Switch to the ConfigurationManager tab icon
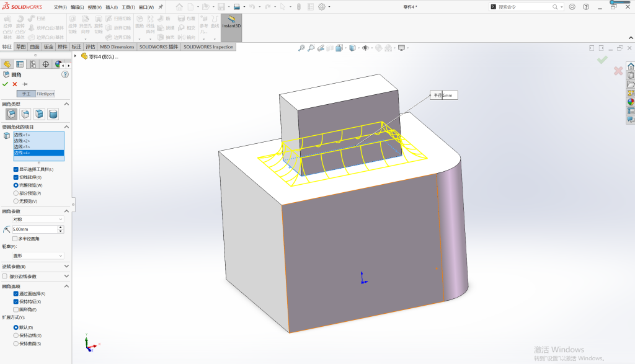The height and width of the screenshot is (364, 635). pos(33,64)
